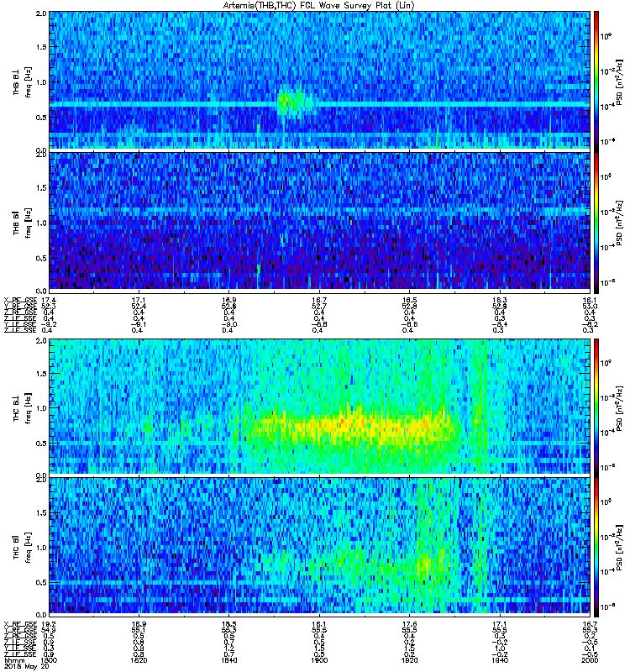
Task: Click the "18.1" X_RE_GSE value under THC
Action: (319, 624)
